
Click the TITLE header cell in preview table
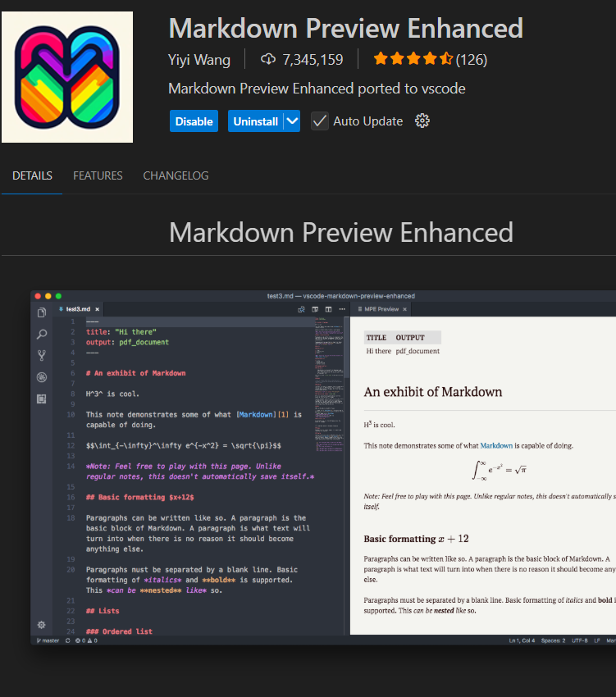[x=376, y=337]
